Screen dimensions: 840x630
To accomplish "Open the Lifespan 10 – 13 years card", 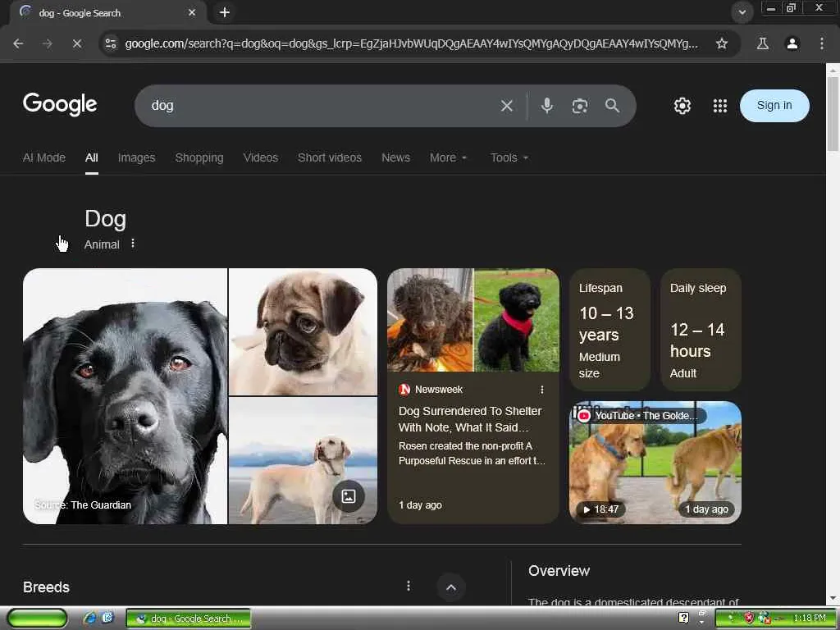I will [x=609, y=330].
